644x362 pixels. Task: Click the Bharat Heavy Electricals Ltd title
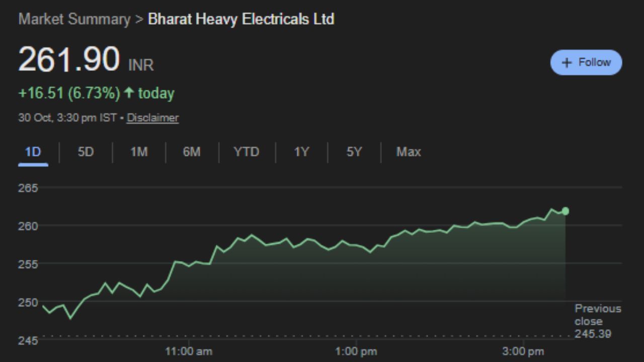(x=241, y=20)
